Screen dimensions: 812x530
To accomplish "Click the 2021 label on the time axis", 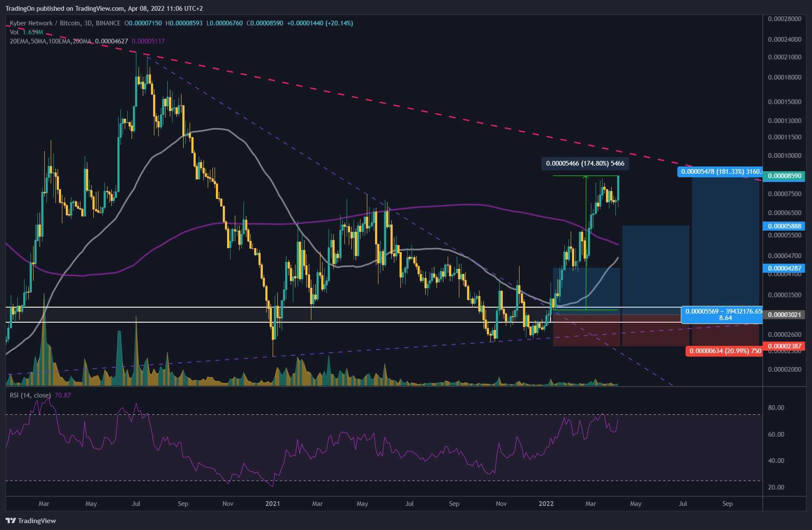I will tap(273, 504).
